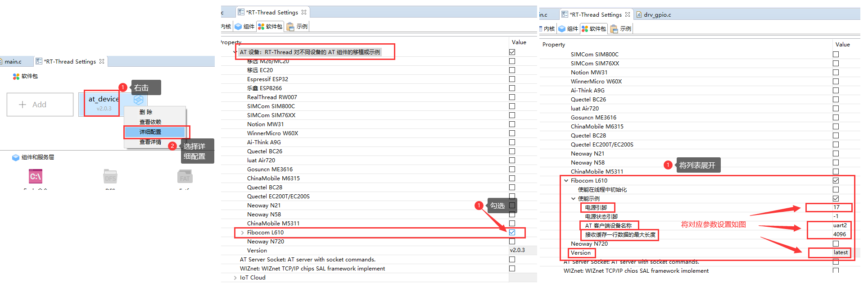Click the 组件 tab icon in the right panel
Image resolution: width=868 pixels, height=293 pixels.
[x=562, y=29]
